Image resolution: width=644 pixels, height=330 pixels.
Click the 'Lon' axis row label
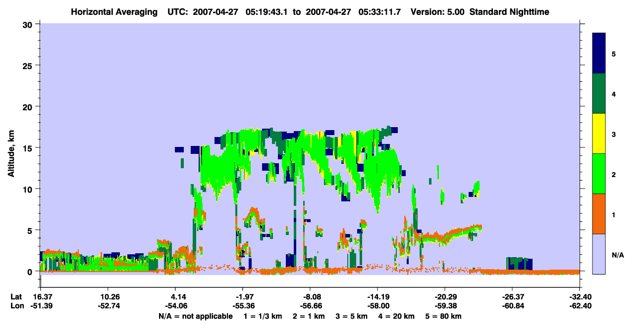(16, 306)
